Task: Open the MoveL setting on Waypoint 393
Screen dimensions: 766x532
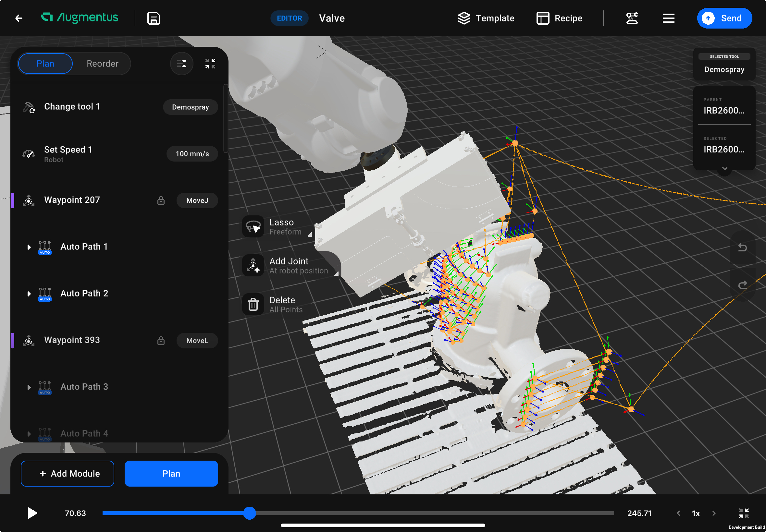Action: click(197, 341)
